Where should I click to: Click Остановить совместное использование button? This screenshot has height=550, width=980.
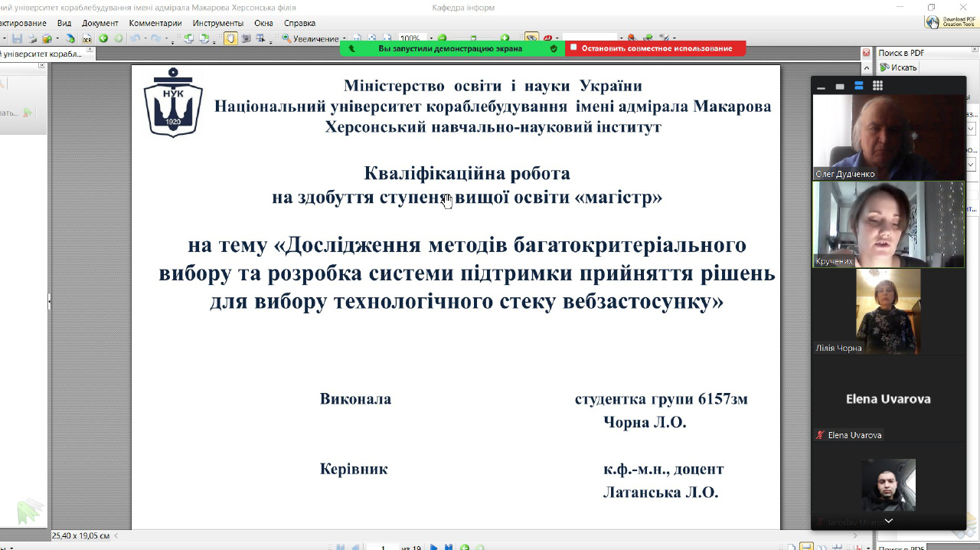click(x=655, y=48)
